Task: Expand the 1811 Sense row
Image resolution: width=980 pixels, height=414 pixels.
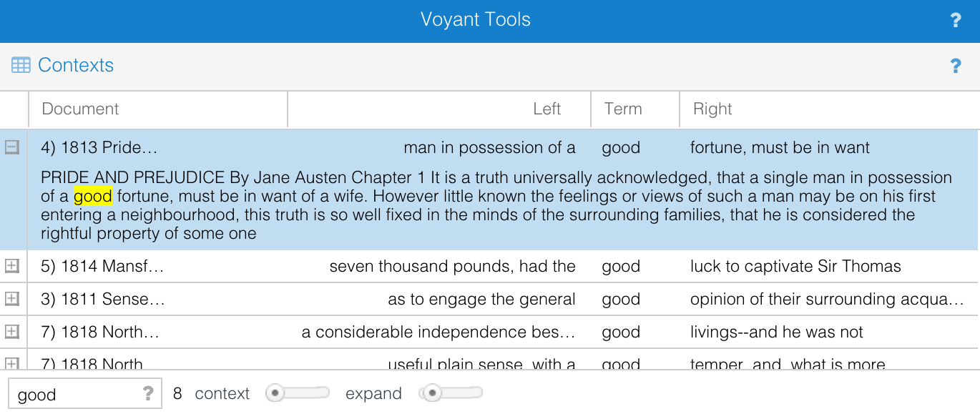Action: pos(12,299)
